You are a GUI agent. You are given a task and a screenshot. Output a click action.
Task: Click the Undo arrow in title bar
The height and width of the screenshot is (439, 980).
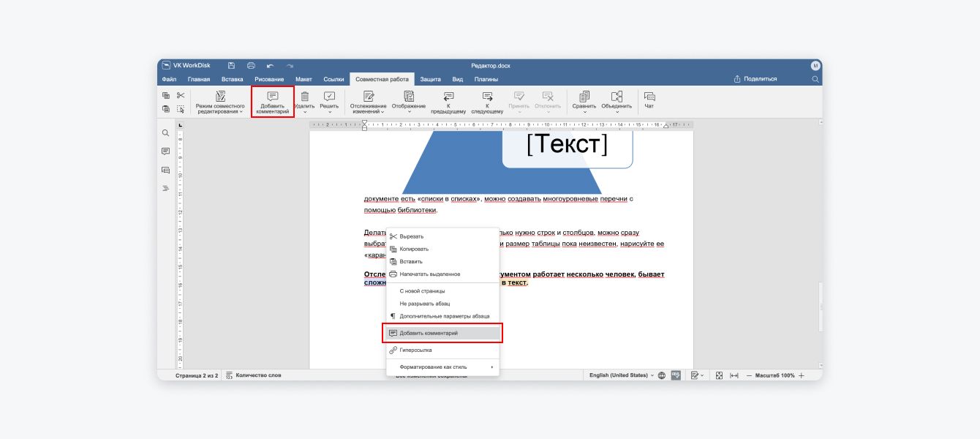pos(270,66)
